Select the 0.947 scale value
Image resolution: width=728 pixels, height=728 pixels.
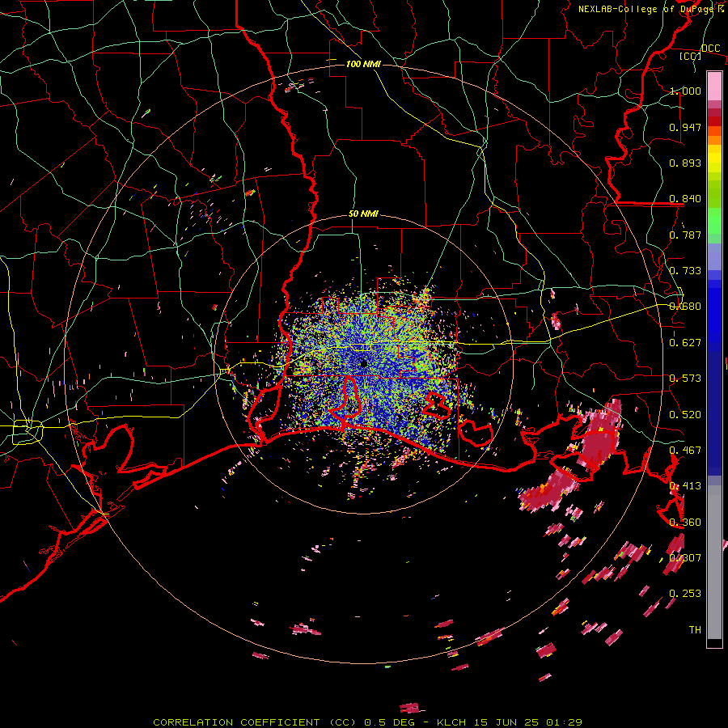(x=685, y=127)
